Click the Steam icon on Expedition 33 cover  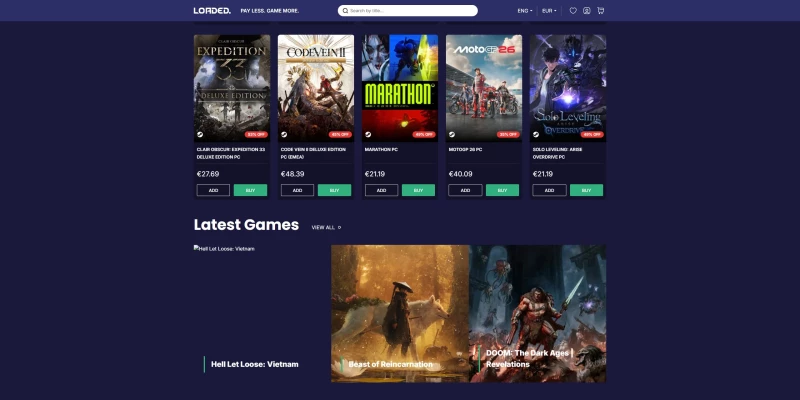point(200,135)
